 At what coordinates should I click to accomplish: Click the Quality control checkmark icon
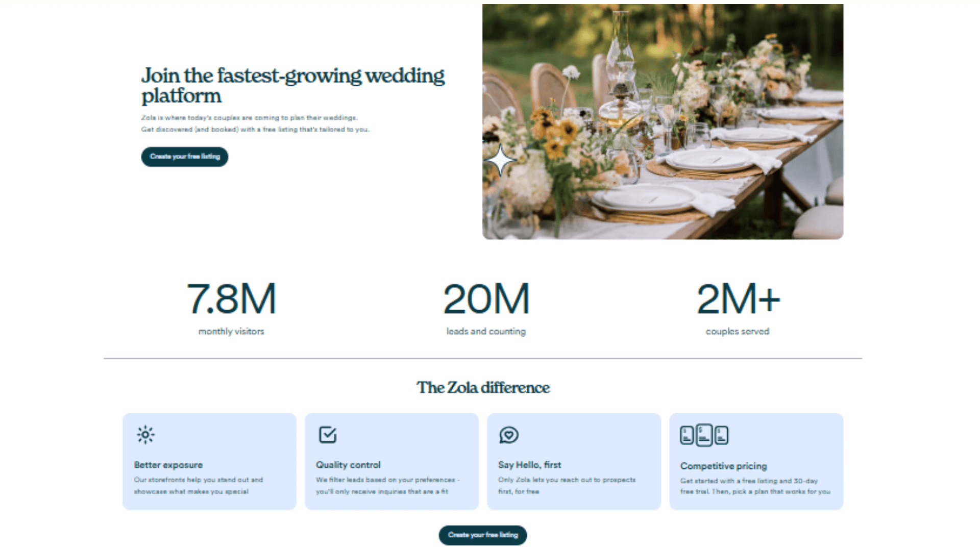click(327, 435)
